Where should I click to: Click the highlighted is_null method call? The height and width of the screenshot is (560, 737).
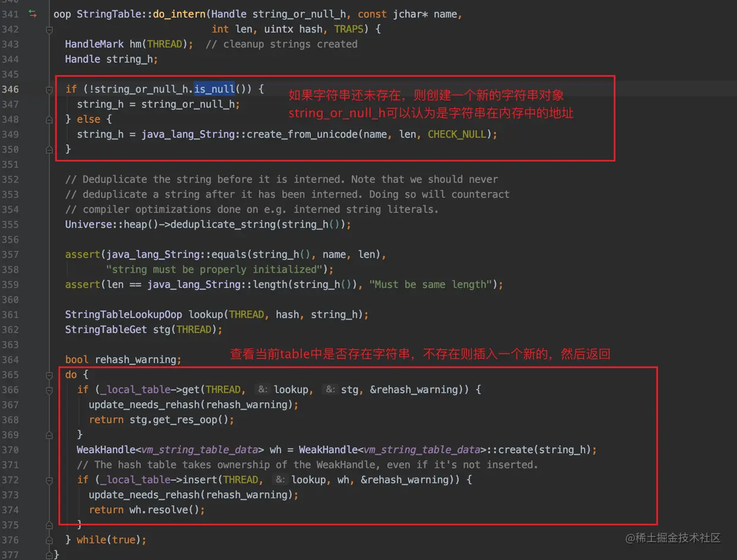click(215, 89)
